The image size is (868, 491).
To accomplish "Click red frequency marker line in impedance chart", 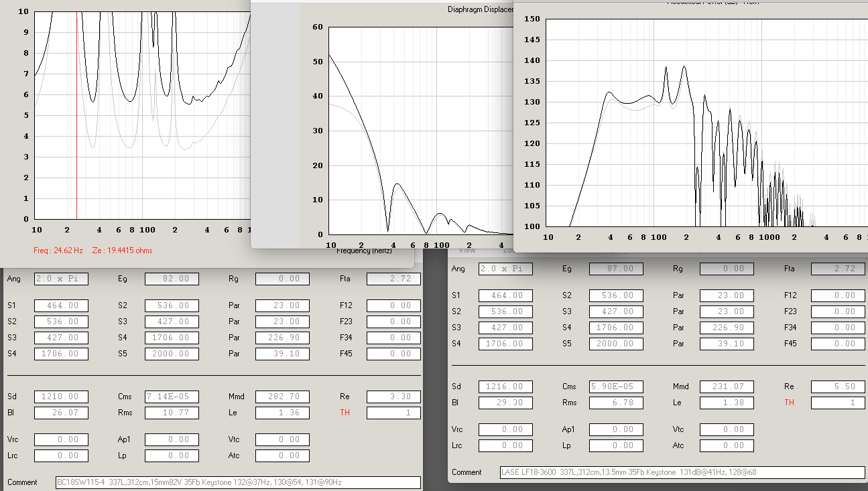I will pyautogui.click(x=76, y=115).
